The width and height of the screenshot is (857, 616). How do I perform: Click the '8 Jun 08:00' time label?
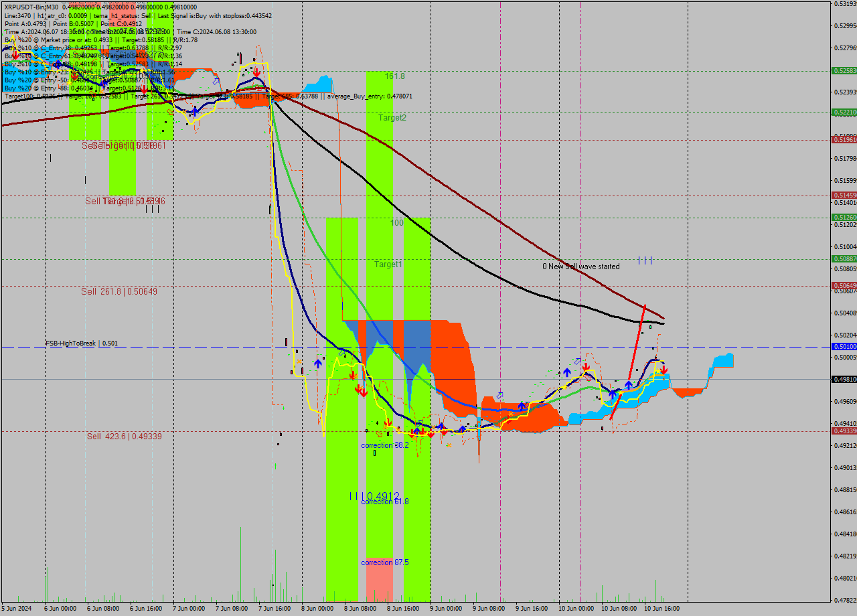click(x=360, y=608)
